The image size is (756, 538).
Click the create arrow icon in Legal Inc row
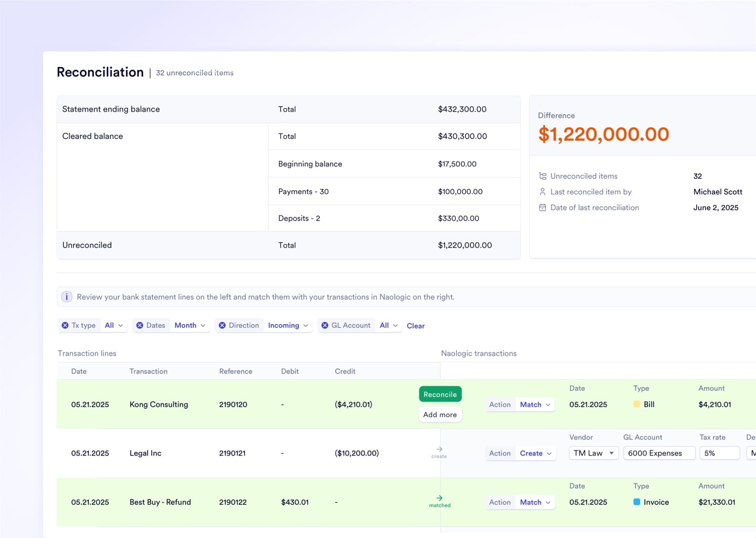(439, 449)
